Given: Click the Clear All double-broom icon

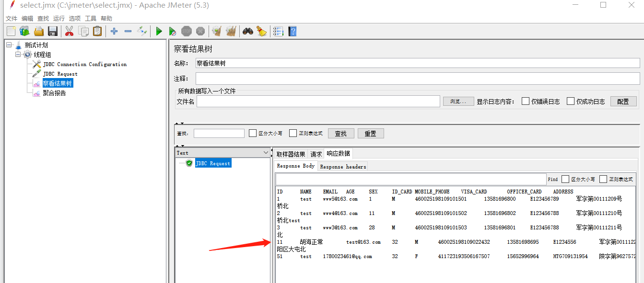Looking at the screenshot, I should pyautogui.click(x=231, y=31).
